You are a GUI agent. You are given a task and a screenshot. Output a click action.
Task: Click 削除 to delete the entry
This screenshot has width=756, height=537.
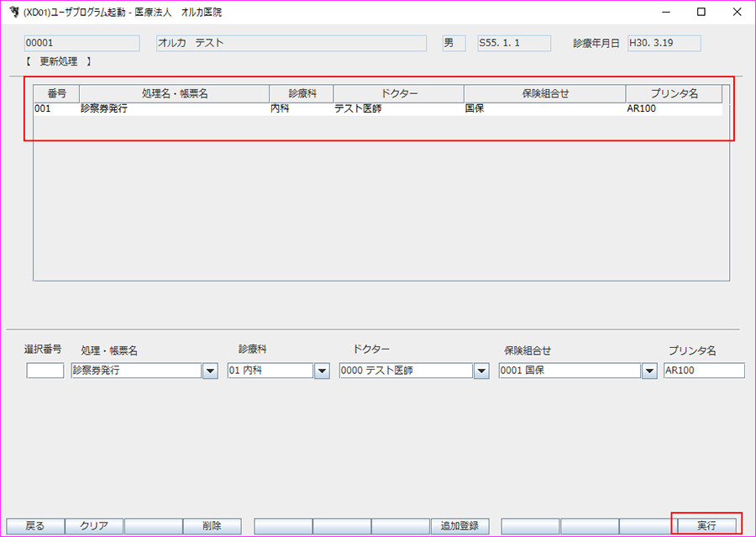point(213,525)
